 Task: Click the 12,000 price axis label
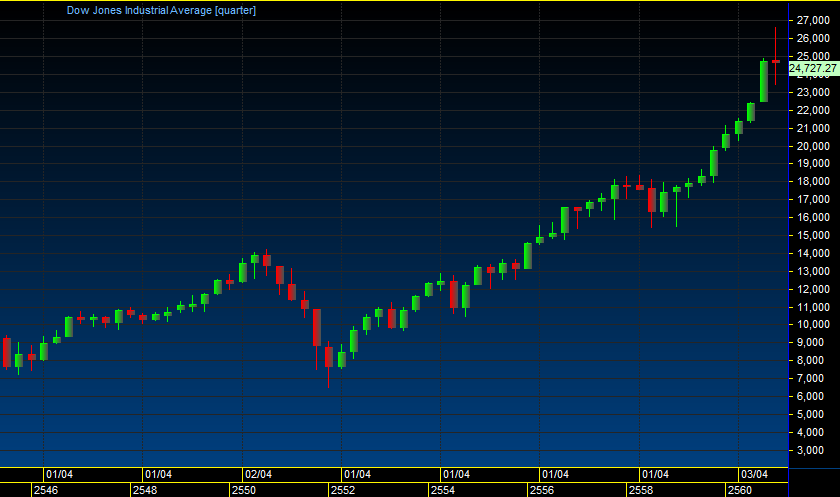[x=813, y=289]
